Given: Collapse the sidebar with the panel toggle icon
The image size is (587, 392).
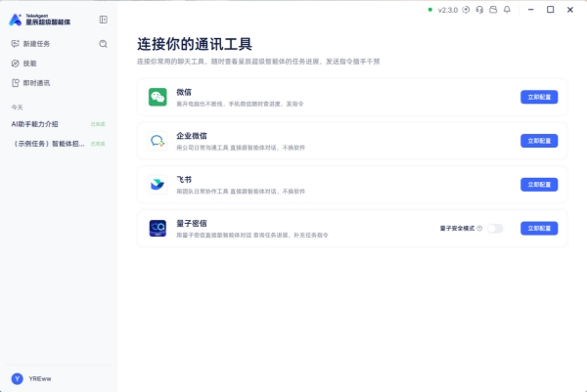Looking at the screenshot, I should click(104, 20).
